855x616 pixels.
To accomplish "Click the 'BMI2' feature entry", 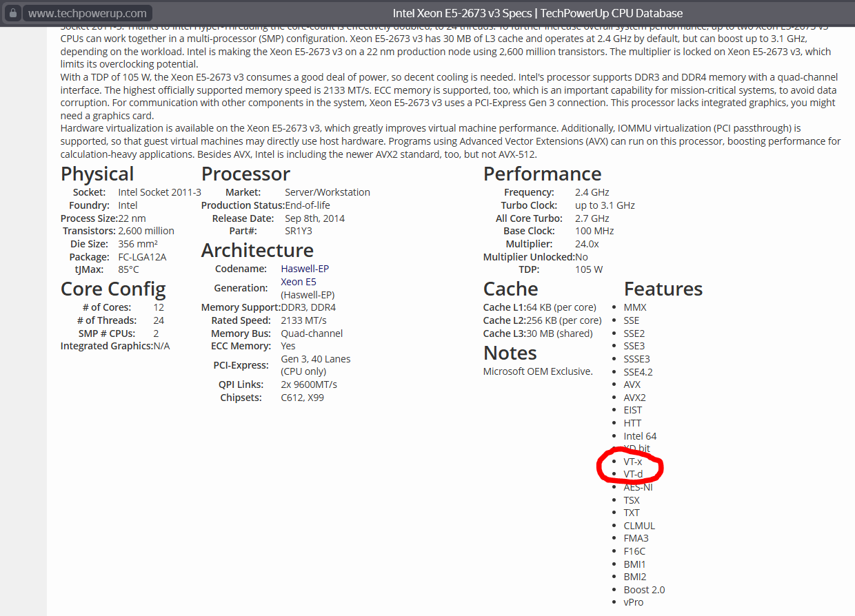I will point(635,577).
